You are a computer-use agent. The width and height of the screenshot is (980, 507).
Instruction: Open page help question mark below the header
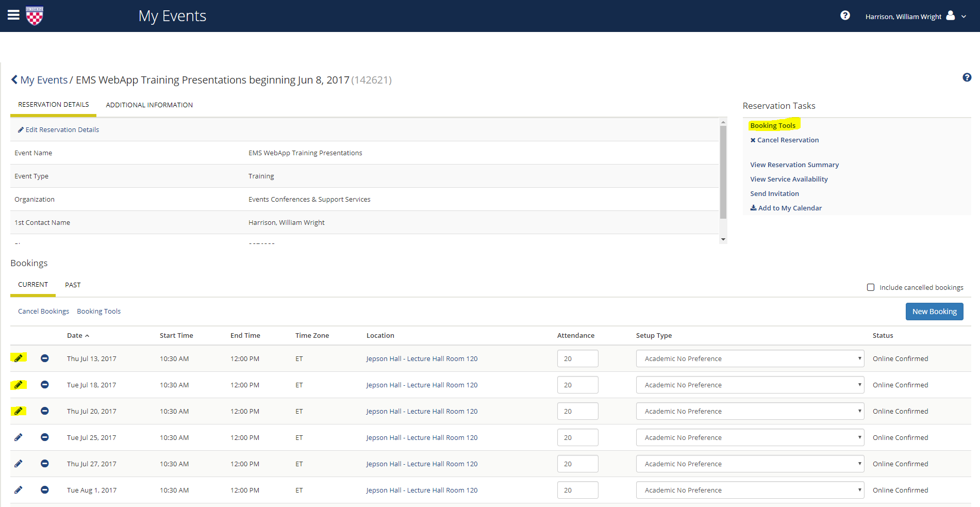pyautogui.click(x=967, y=77)
